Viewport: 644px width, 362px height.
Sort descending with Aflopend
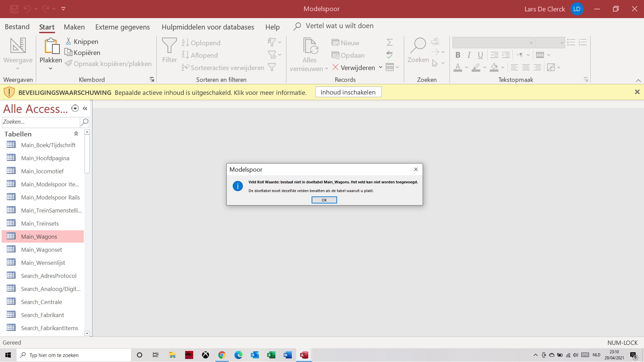pyautogui.click(x=200, y=55)
